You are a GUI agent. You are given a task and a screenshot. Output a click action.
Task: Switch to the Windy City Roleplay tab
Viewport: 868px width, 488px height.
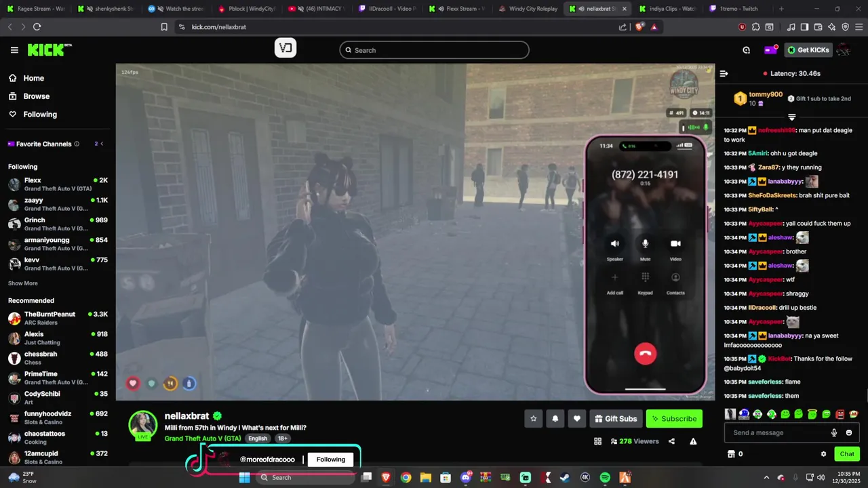point(528,9)
